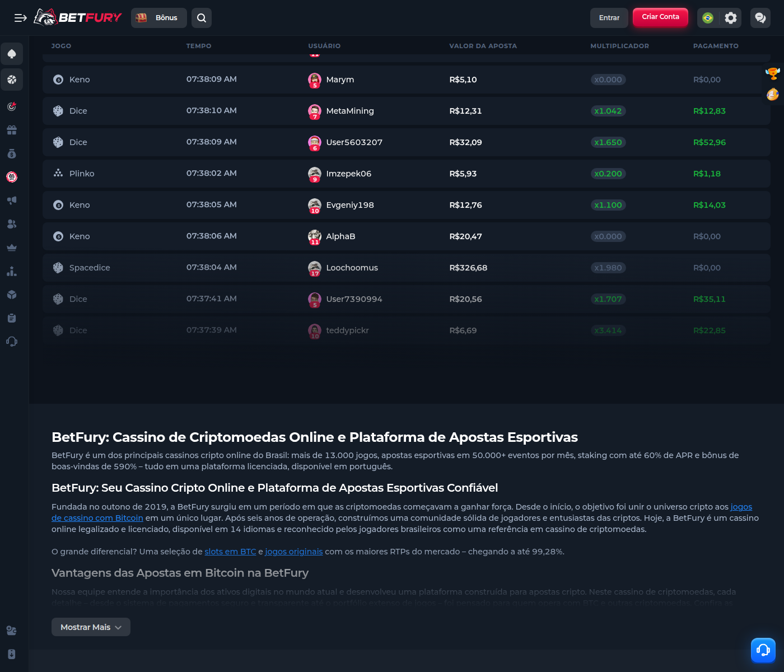Open the gift box sidebar icon
The image size is (784, 672).
[x=12, y=130]
